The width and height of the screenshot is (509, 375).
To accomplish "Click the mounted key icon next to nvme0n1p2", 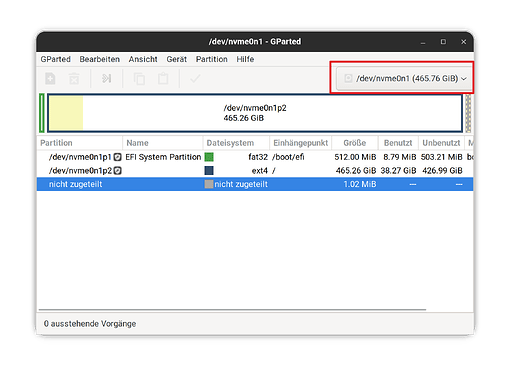I will (117, 171).
